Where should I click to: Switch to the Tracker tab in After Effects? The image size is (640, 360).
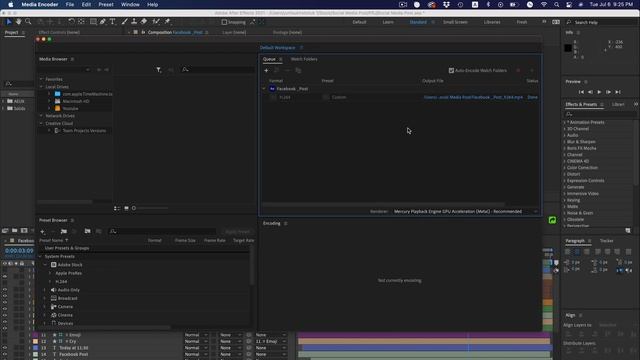pos(607,241)
